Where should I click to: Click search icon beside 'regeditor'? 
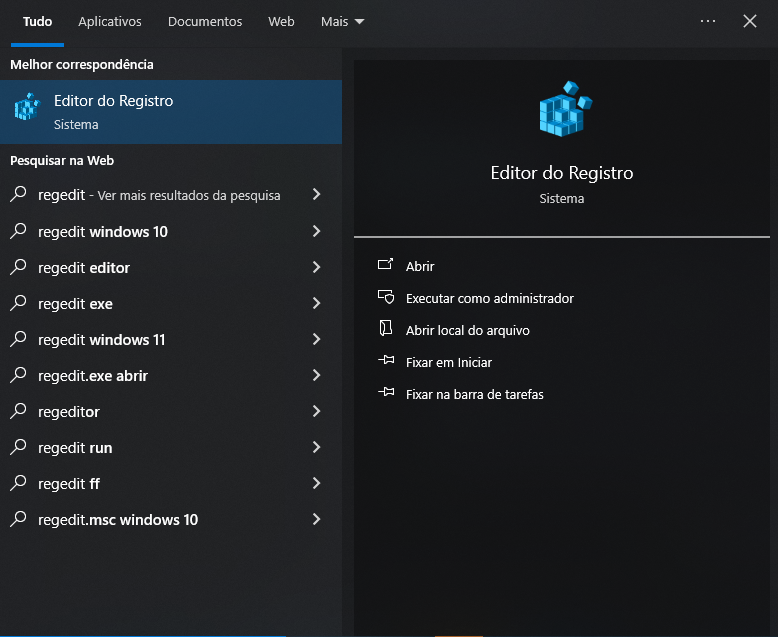(18, 410)
